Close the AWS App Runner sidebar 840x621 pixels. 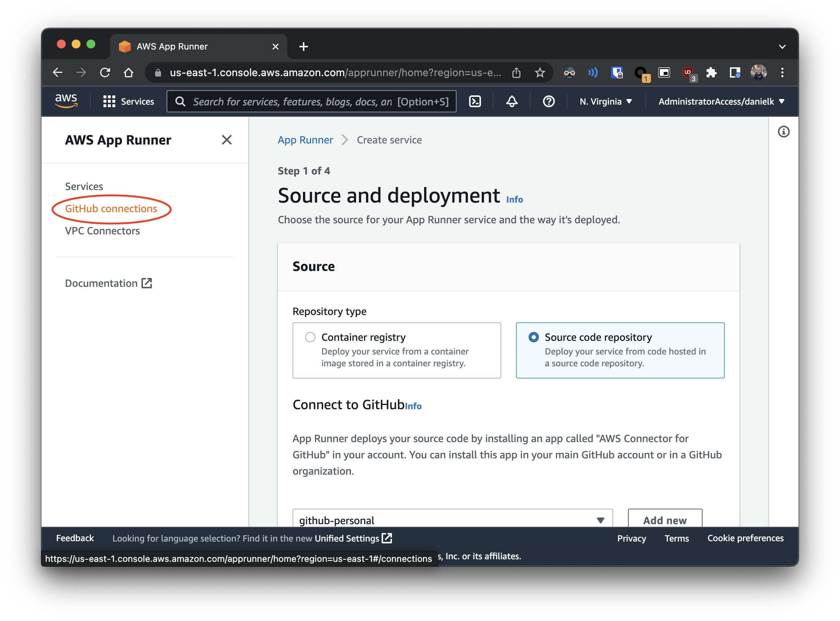(x=226, y=140)
